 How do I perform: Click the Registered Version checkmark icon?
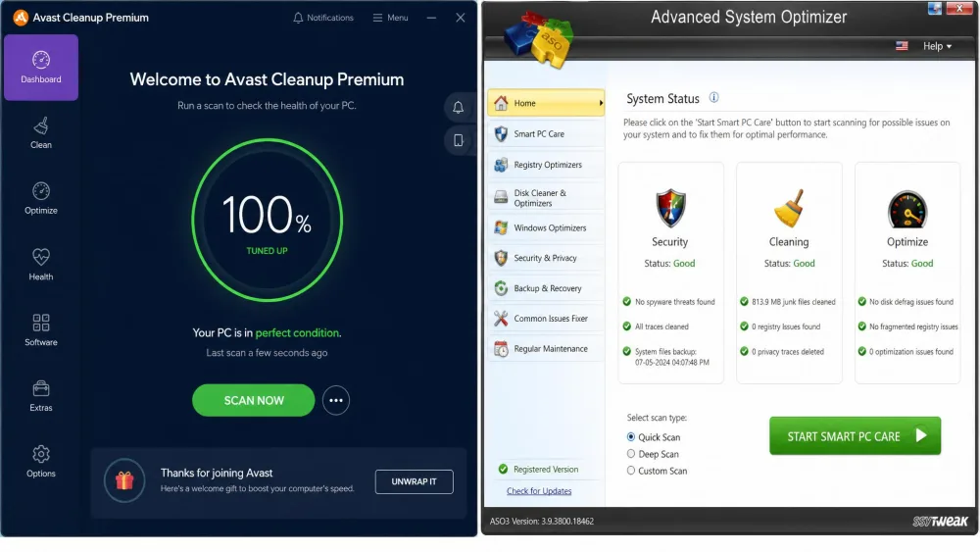coord(503,469)
